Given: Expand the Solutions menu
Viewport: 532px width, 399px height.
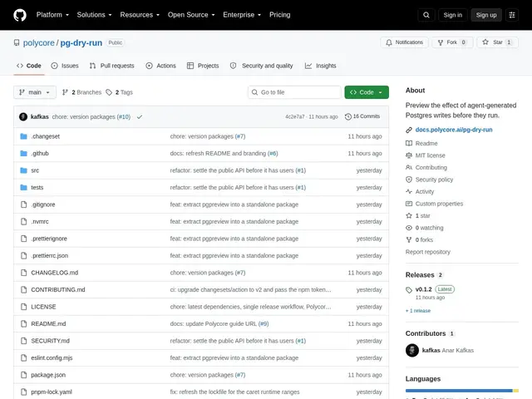Looking at the screenshot, I should tap(94, 15).
